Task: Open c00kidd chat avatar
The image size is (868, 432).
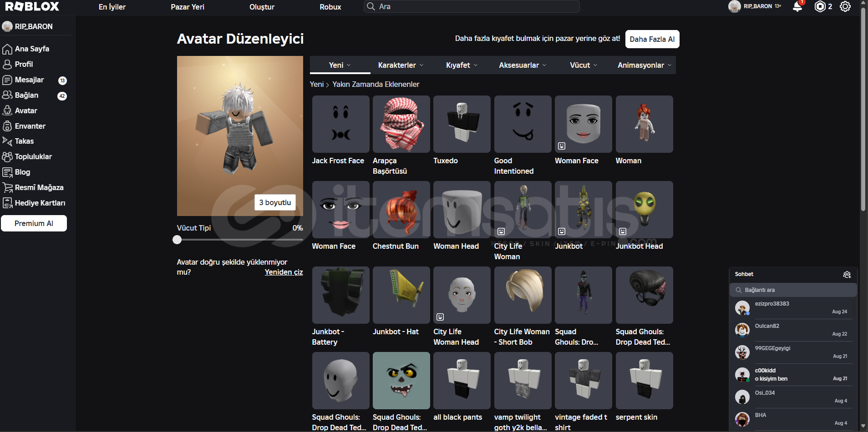Action: [x=742, y=375]
